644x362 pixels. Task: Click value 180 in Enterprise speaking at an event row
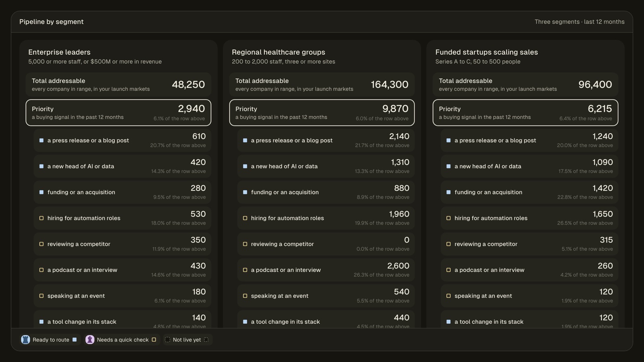tap(199, 292)
